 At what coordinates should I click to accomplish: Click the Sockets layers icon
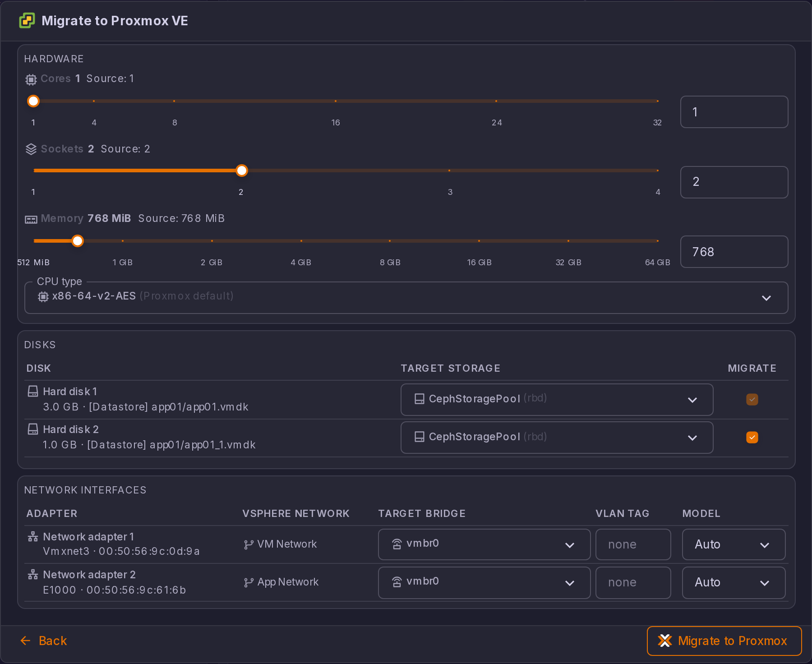pyautogui.click(x=31, y=149)
